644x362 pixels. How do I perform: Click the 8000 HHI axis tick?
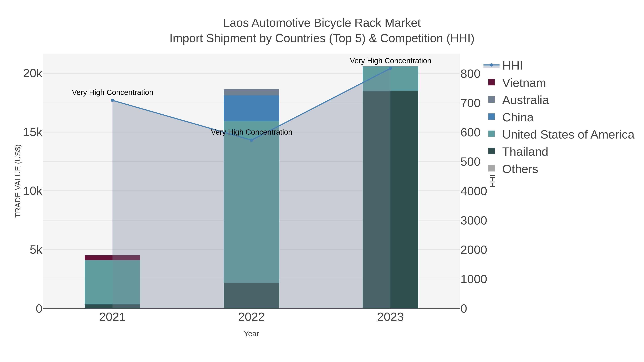(x=470, y=74)
